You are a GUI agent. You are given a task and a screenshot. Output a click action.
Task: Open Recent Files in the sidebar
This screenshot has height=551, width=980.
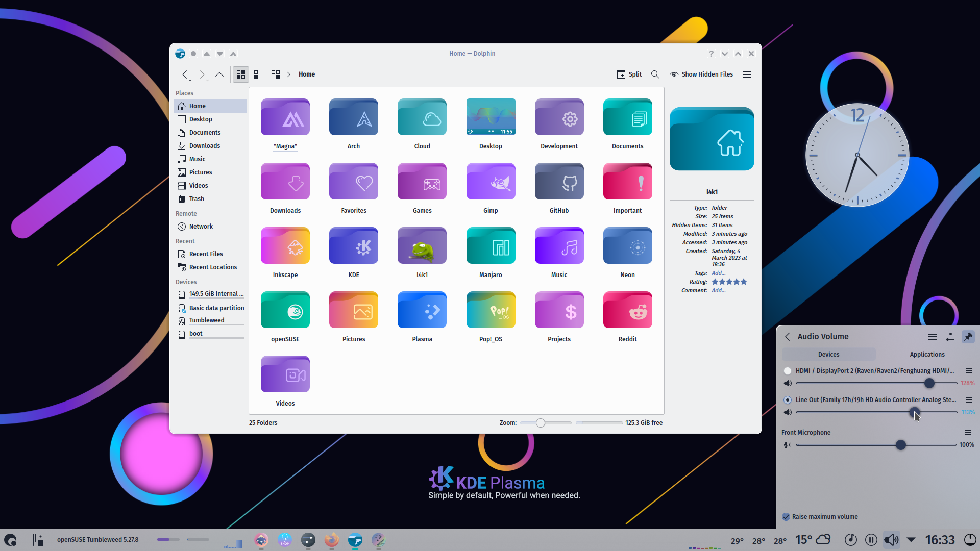[x=210, y=254]
